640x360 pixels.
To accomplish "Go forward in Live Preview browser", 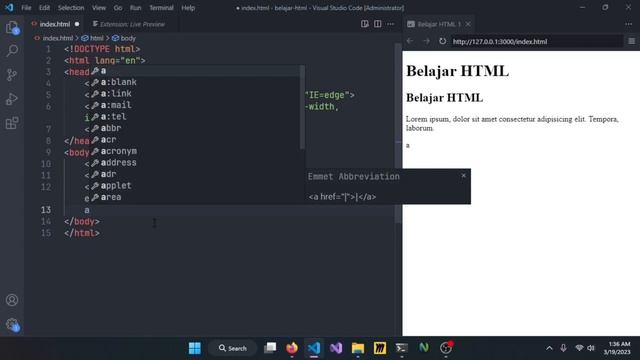I will click(426, 41).
